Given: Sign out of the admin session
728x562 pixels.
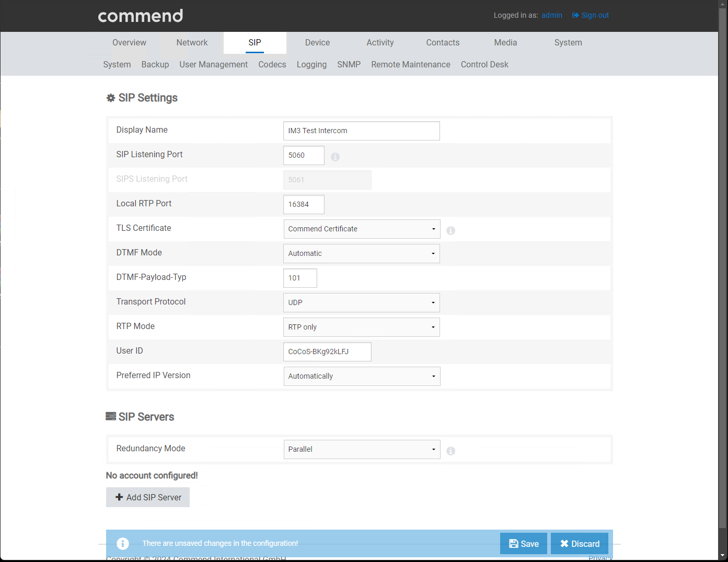Looking at the screenshot, I should pos(591,15).
